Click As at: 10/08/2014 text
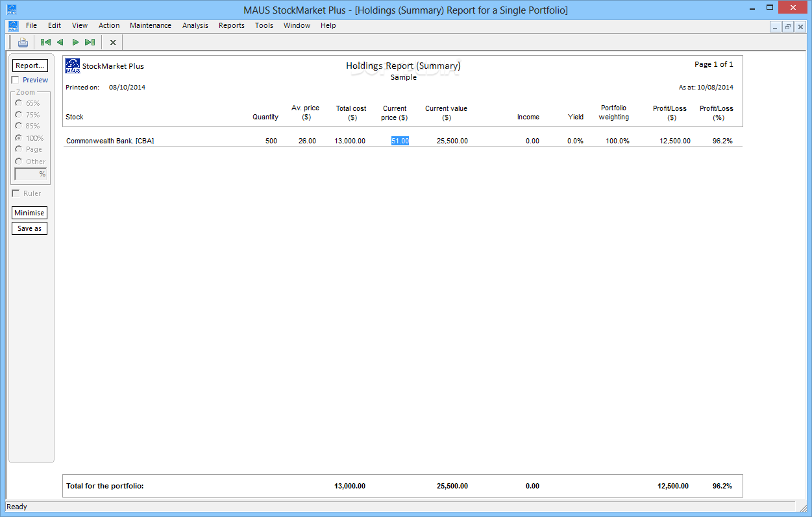The width and height of the screenshot is (812, 517). (706, 87)
